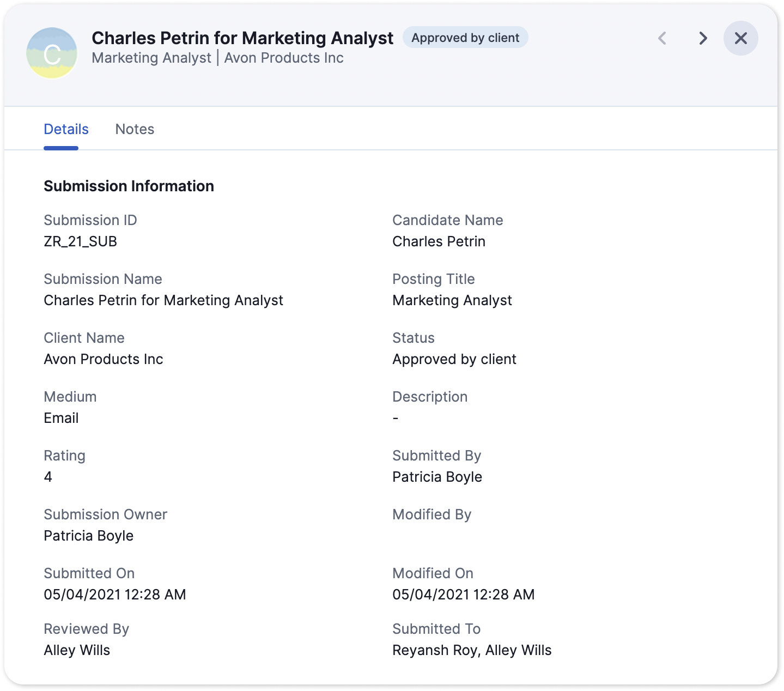Switch to the Notes tab

tap(135, 129)
